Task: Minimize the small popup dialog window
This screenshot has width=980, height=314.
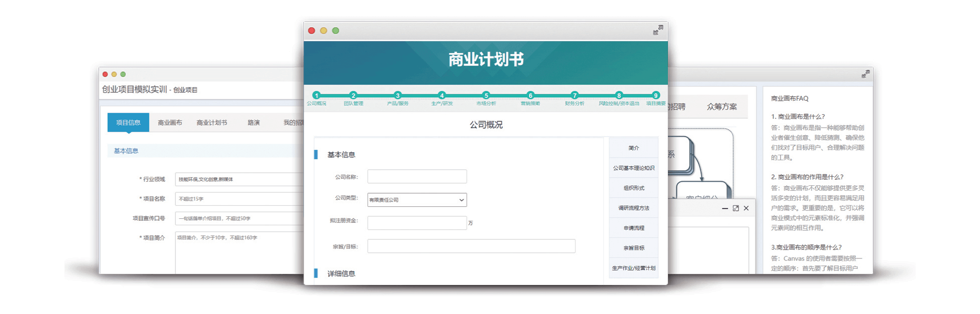Action: [724, 208]
